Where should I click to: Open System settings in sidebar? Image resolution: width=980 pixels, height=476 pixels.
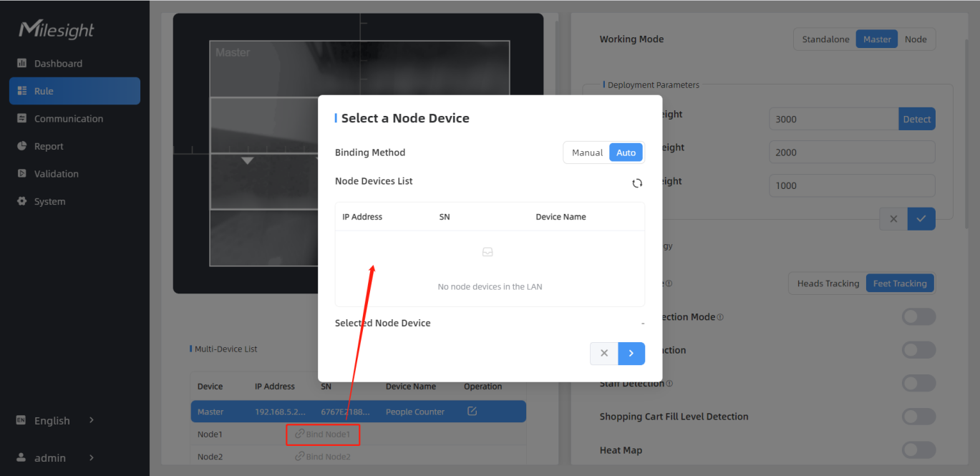(x=49, y=202)
